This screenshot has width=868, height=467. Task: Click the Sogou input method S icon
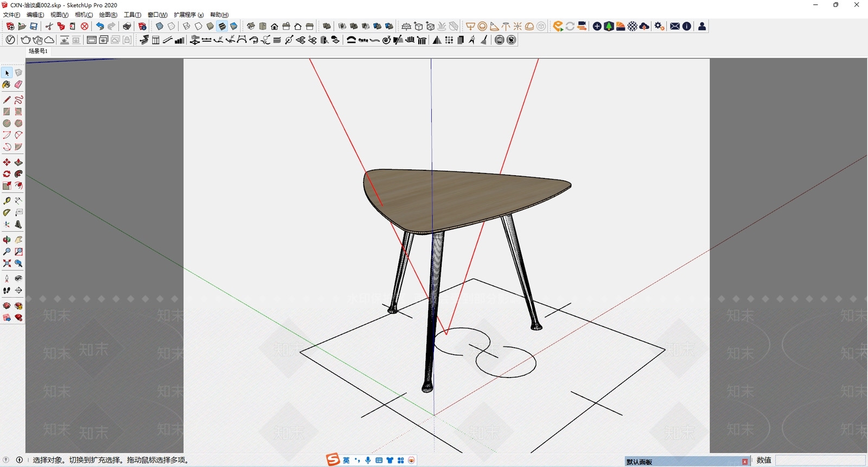click(333, 460)
